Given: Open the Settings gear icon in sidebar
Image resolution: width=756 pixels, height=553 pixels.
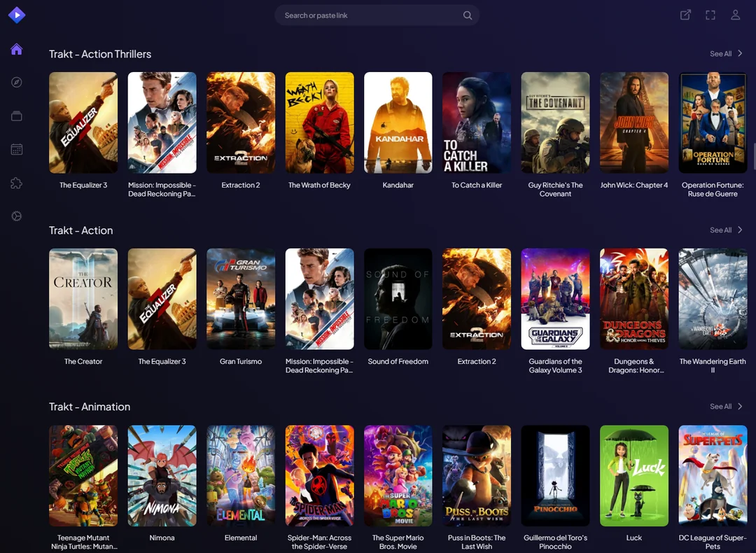Looking at the screenshot, I should tap(17, 216).
